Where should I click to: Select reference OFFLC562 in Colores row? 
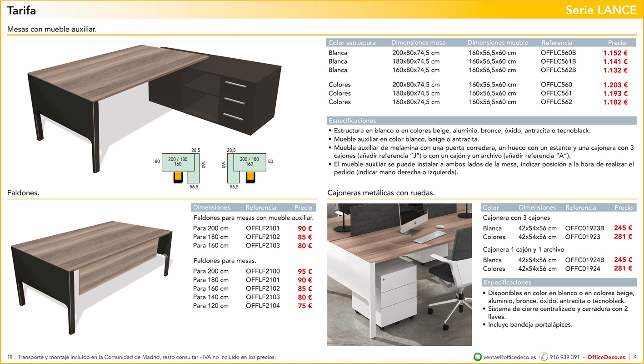point(556,102)
